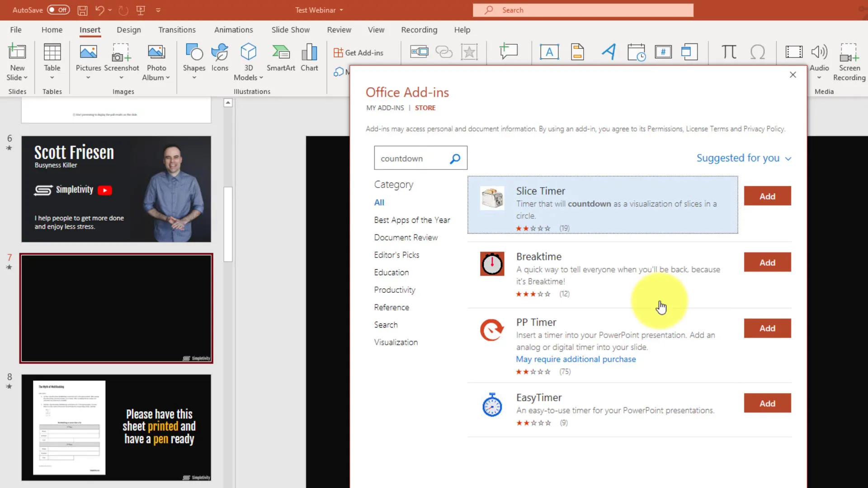Click the magnifier search icon in dialog
Viewport: 868px width, 488px height.
pyautogui.click(x=455, y=159)
